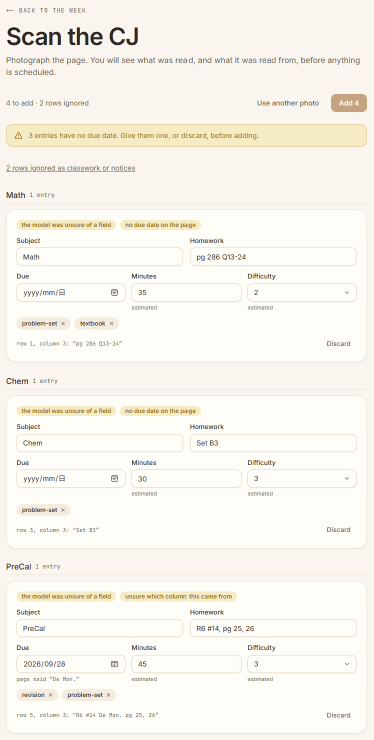Viewport: 374px width, 740px height.
Task: Edit homework field 'Set B3'
Action: coord(273,443)
